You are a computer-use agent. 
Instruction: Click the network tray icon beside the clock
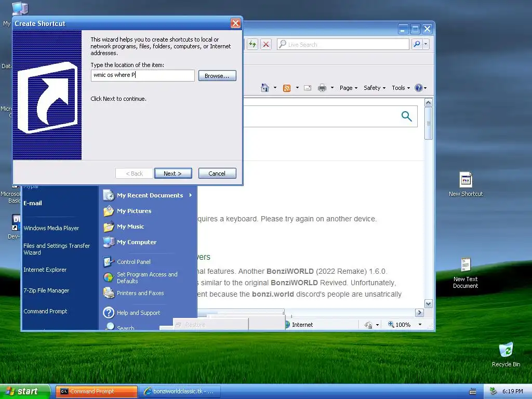[x=493, y=391]
